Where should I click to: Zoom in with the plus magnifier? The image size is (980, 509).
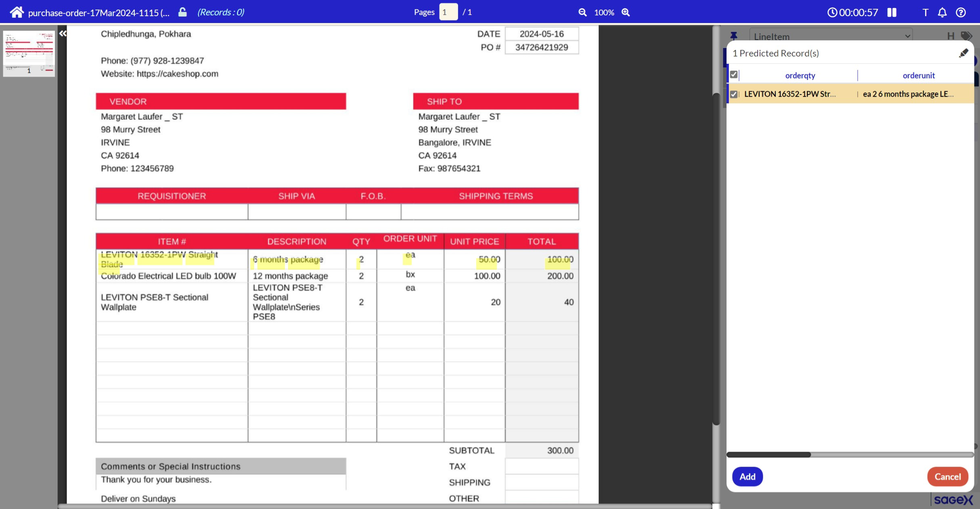(x=626, y=12)
